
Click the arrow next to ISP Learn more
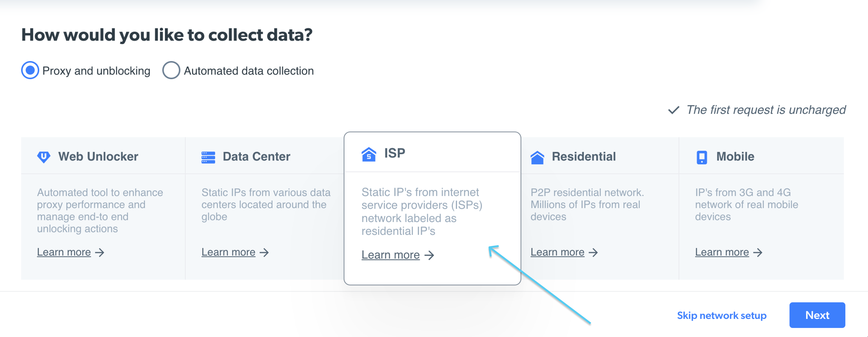429,255
